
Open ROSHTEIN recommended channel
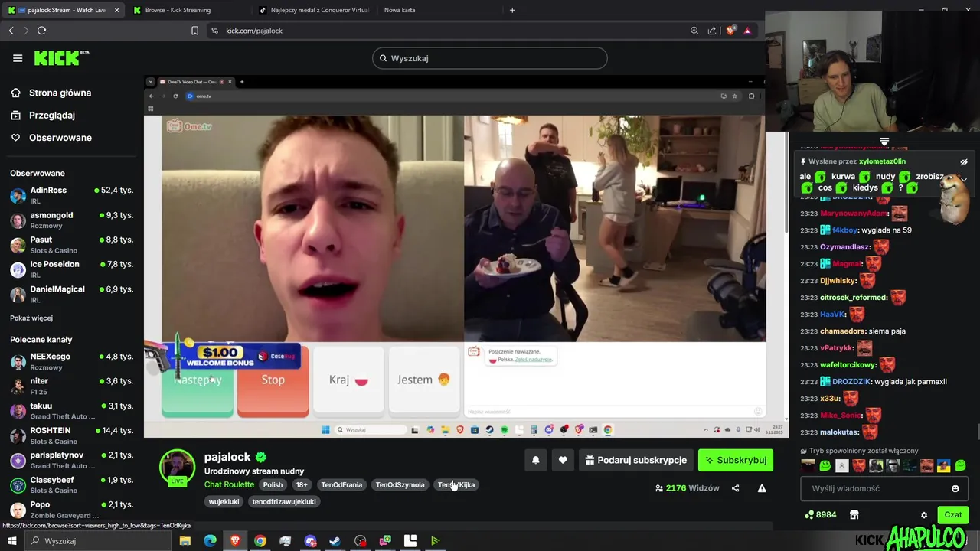tap(72, 435)
